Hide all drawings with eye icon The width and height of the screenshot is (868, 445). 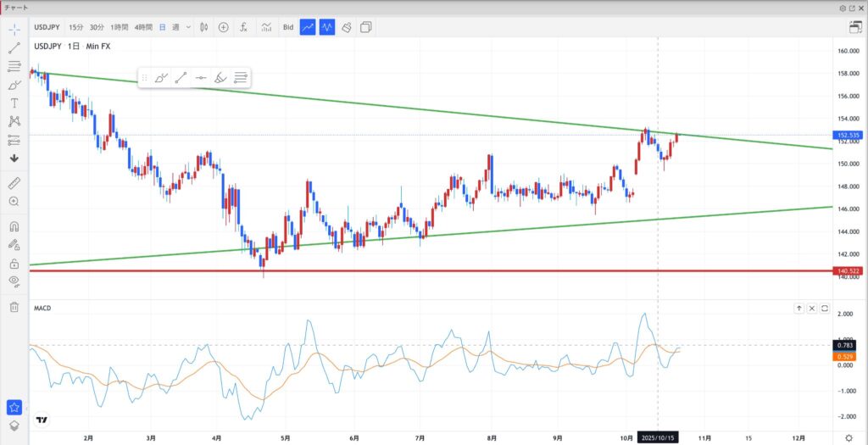(14, 281)
